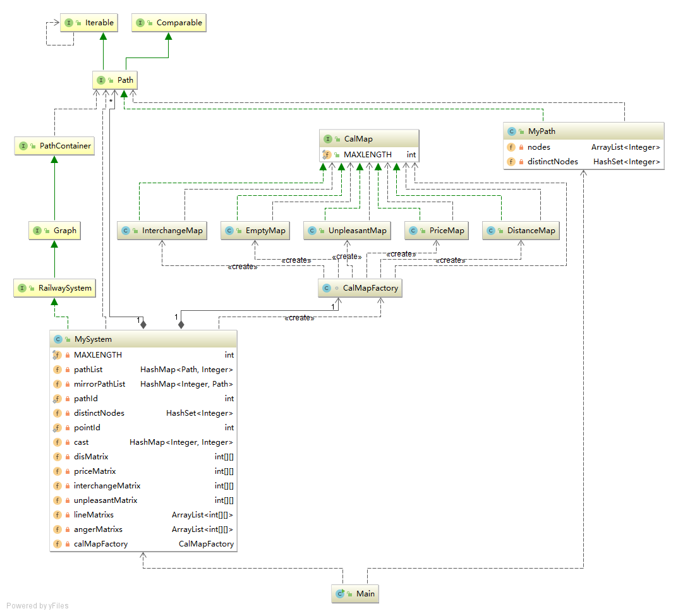678x616 pixels.
Task: Click the mirrorPathList field name
Action: point(99,384)
